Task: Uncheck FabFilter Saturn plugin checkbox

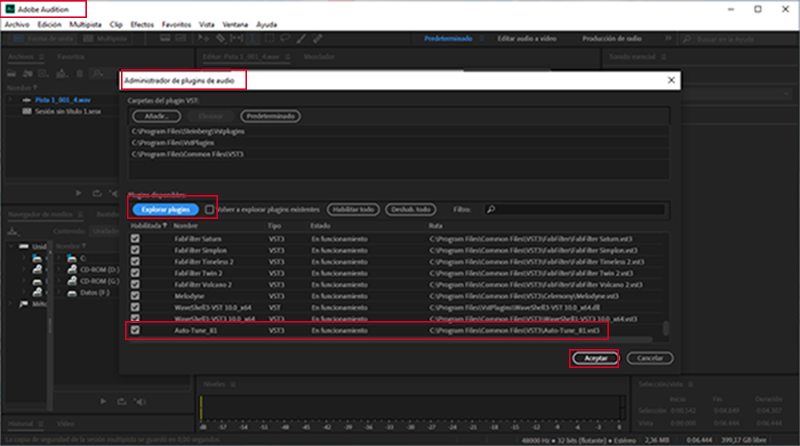Action: coord(135,238)
